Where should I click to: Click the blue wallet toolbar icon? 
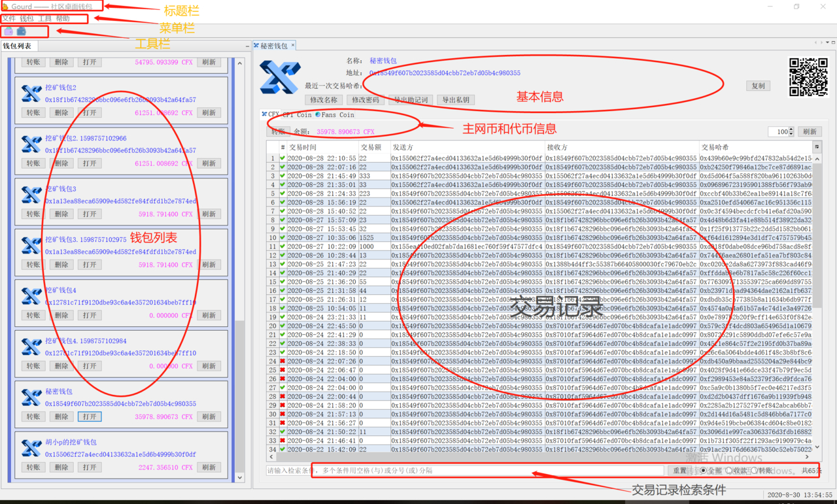22,31
